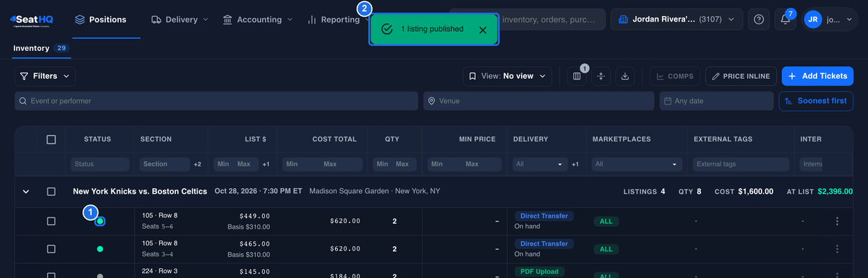Click ALL marketplaces badge on the $465.00 row

(606, 249)
